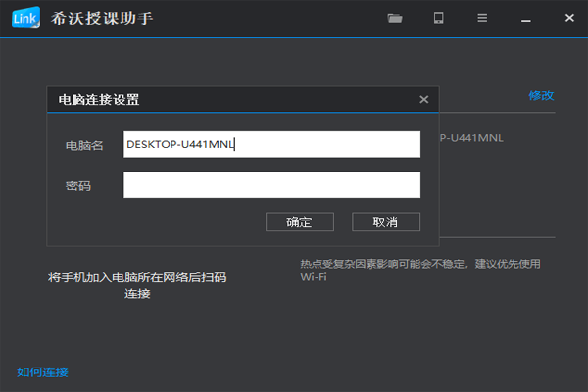
Task: Click the 电脑名 input field
Action: coord(271,144)
